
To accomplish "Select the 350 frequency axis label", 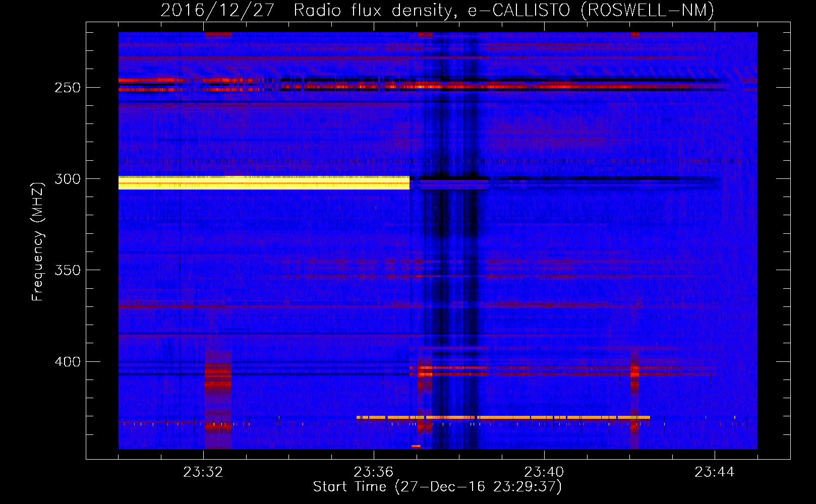I will pos(68,270).
